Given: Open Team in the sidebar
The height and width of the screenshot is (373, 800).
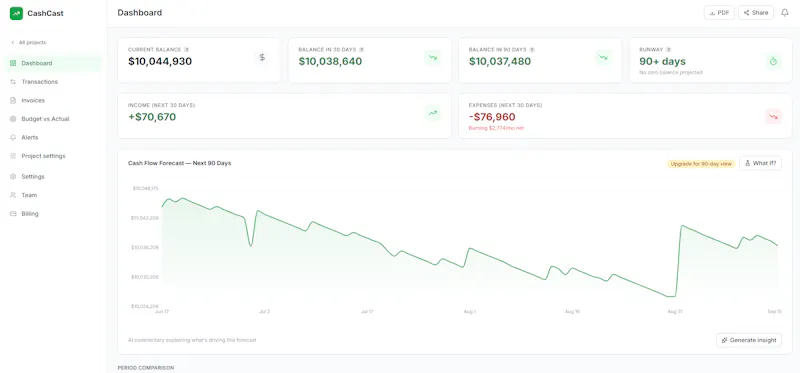Looking at the screenshot, I should tap(53, 195).
